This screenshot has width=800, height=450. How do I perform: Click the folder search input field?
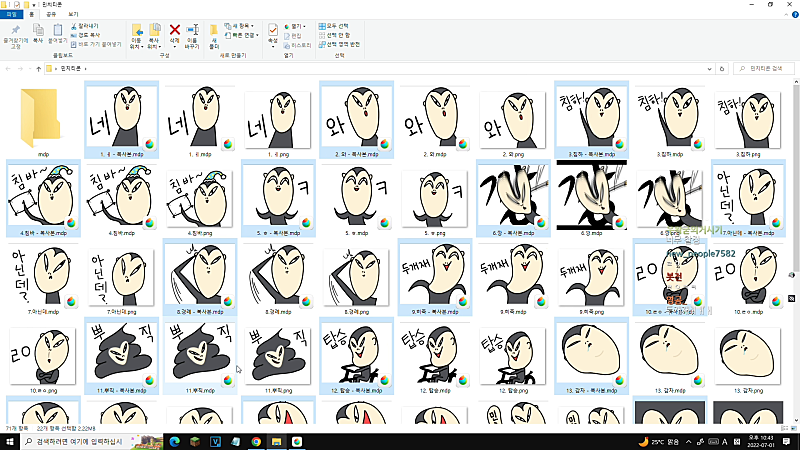(762, 69)
